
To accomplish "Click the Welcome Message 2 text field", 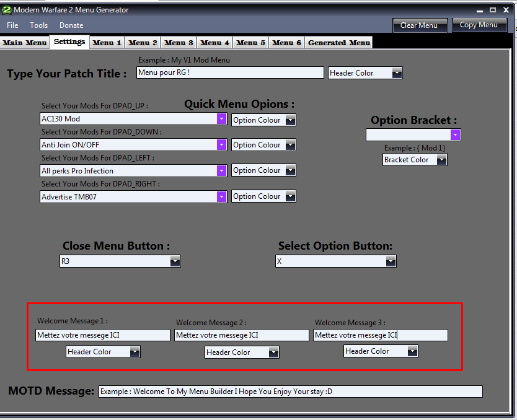I will [241, 335].
